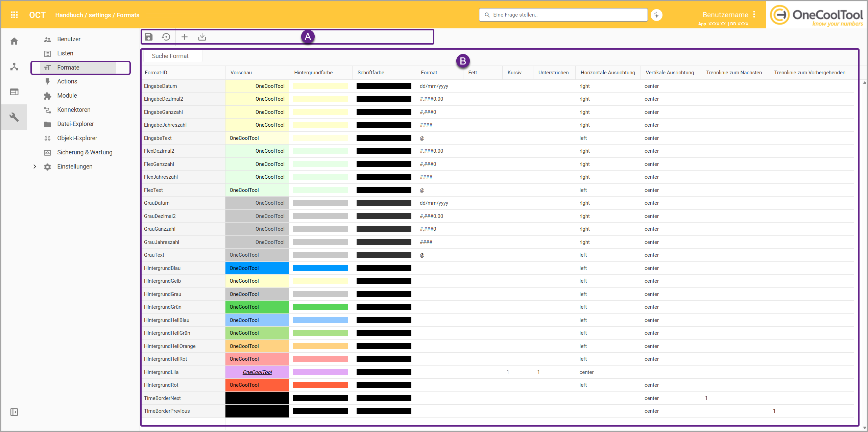Click the Listen list icon

click(48, 54)
